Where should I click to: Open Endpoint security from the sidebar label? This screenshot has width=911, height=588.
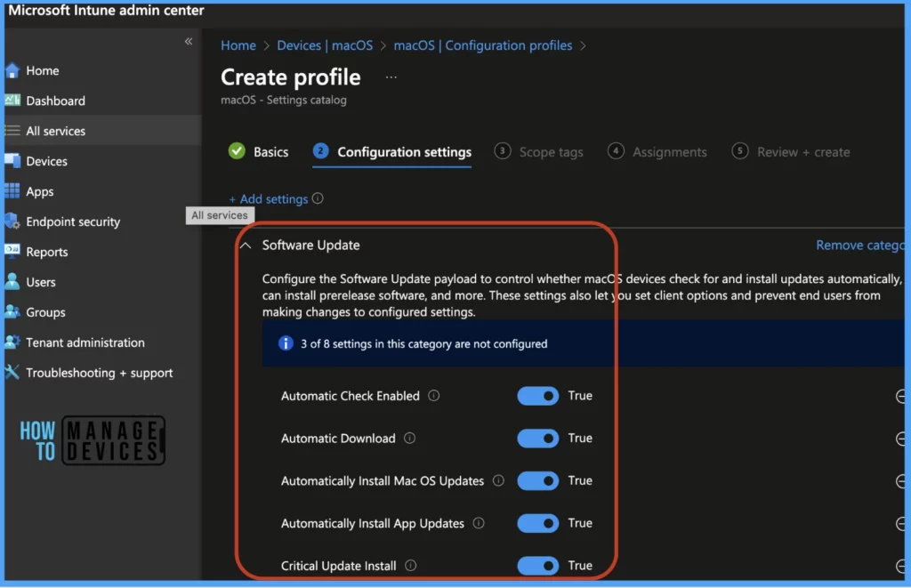tap(73, 222)
